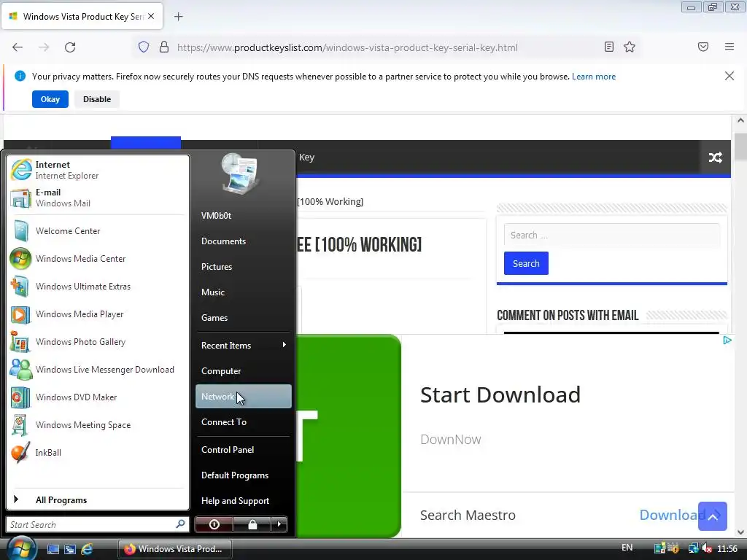
Task: Start Windows Media Player
Action: [98, 314]
